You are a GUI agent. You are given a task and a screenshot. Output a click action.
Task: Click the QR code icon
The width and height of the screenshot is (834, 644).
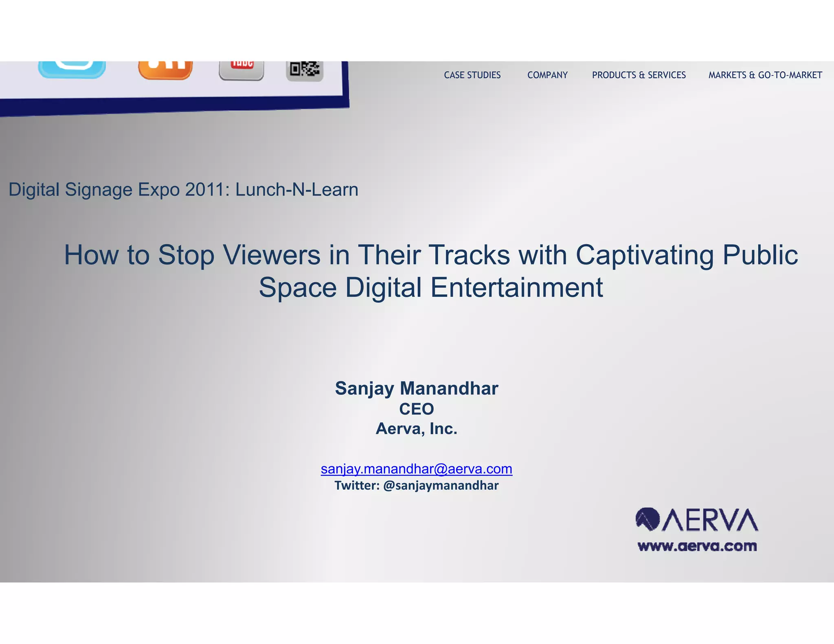pyautogui.click(x=305, y=71)
